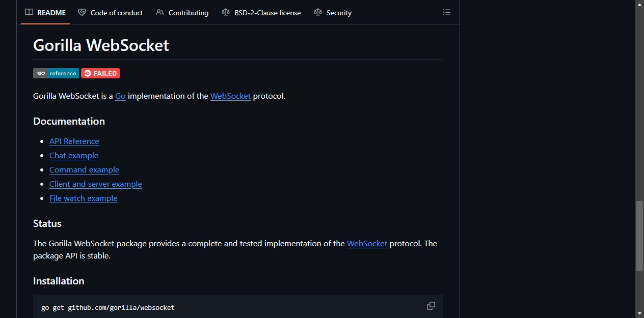
Task: Click the license scale icon
Action: click(226, 13)
